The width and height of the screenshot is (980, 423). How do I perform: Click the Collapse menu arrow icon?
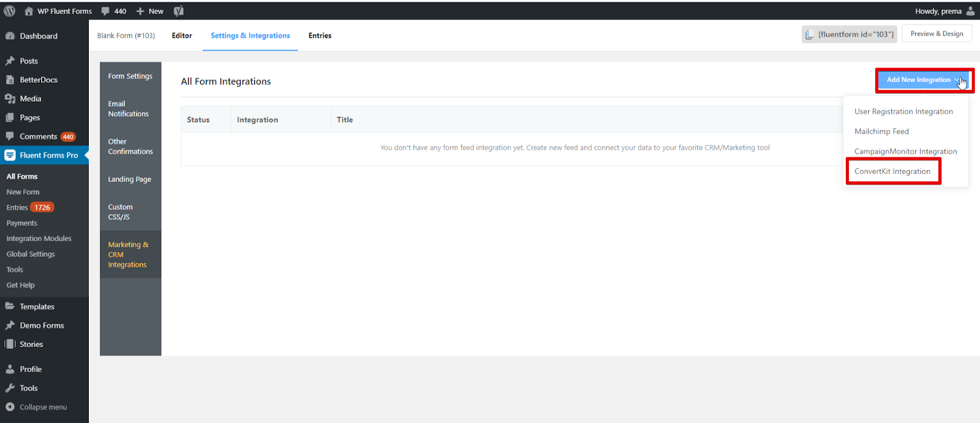pyautogui.click(x=10, y=407)
